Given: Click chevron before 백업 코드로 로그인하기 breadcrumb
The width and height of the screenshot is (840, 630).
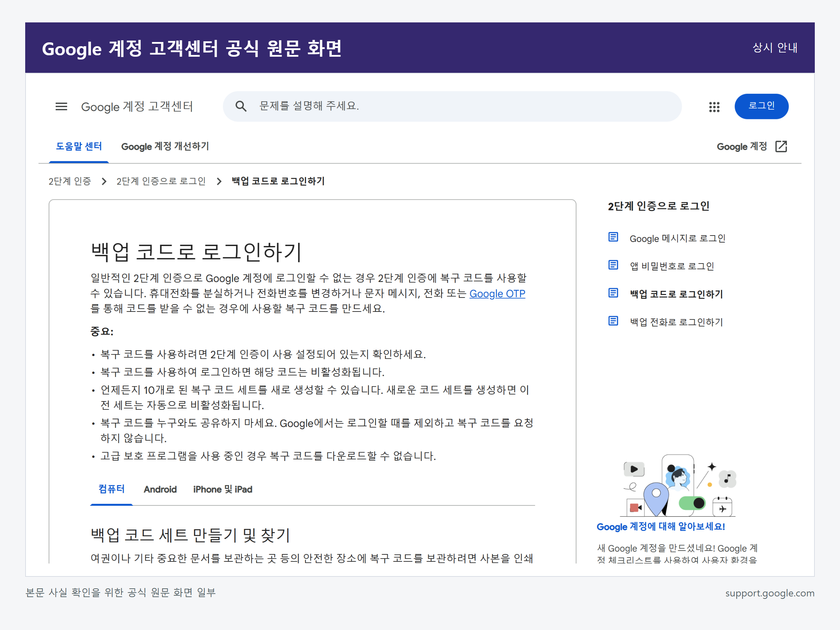Looking at the screenshot, I should [219, 182].
